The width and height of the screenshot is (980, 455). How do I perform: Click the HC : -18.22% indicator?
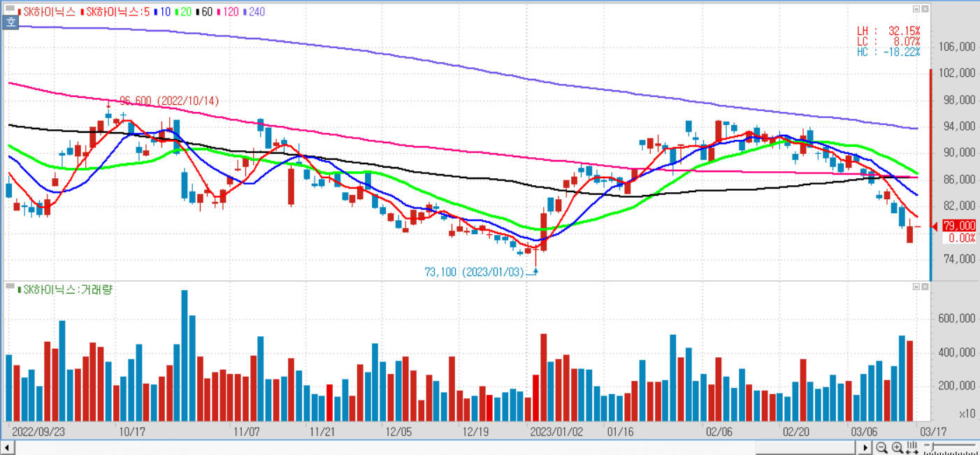pos(888,52)
